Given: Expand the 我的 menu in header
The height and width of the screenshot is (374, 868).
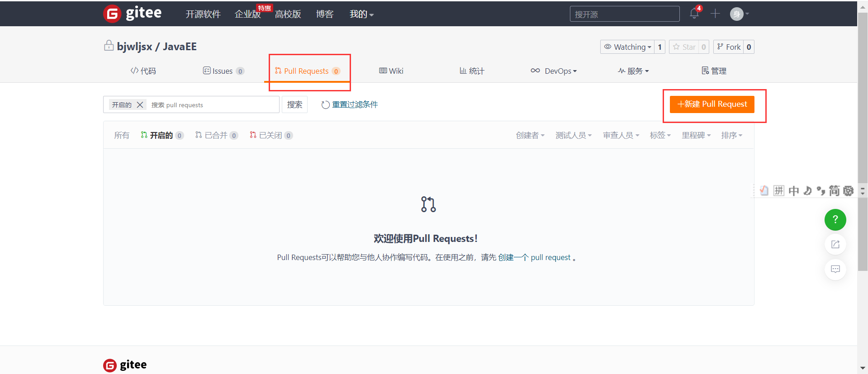Looking at the screenshot, I should coord(361,14).
